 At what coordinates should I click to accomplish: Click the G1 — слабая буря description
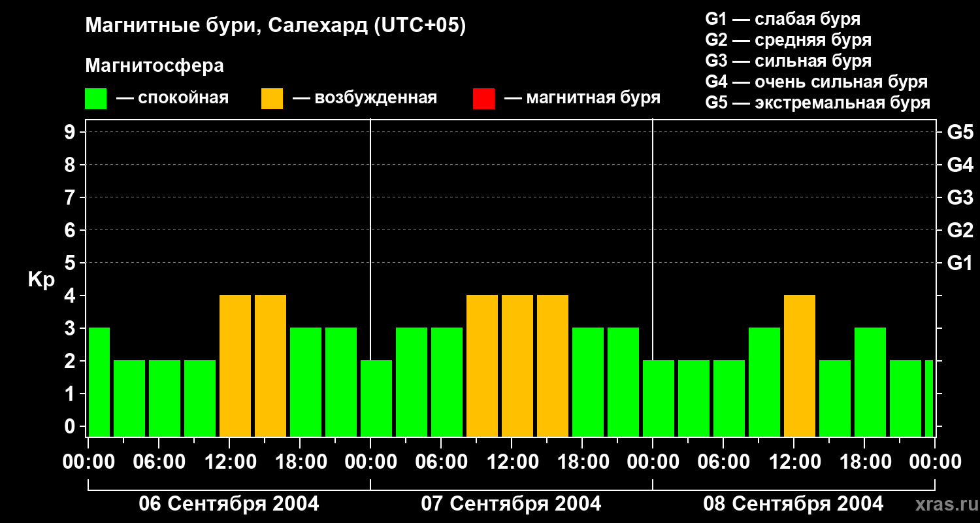[x=783, y=19]
